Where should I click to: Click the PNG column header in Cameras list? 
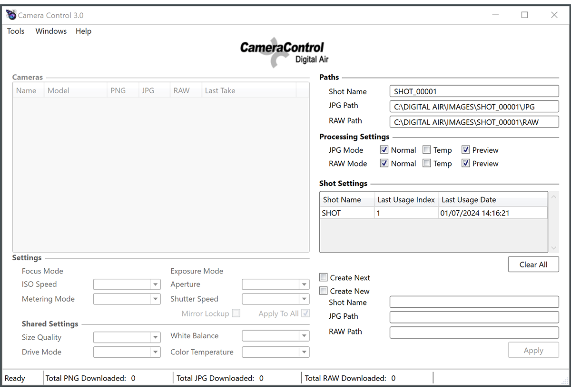point(123,90)
